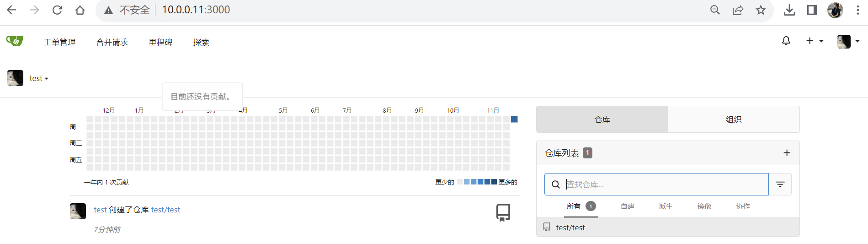This screenshot has height=244, width=868.
Task: Go to browser home page icon
Action: pos(80,10)
